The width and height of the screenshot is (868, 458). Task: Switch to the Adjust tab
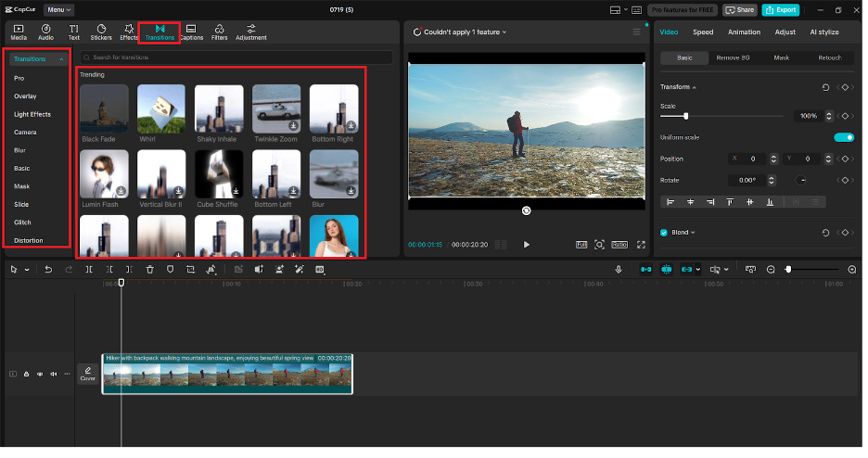785,32
